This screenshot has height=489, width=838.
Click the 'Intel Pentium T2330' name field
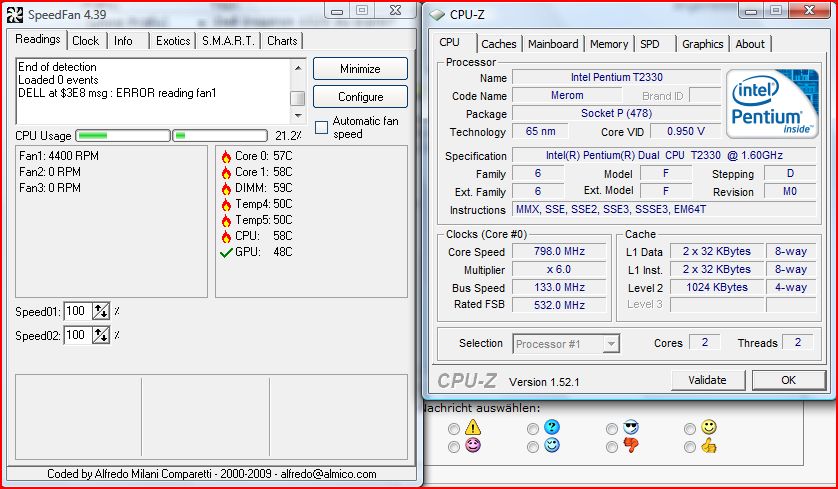616,77
